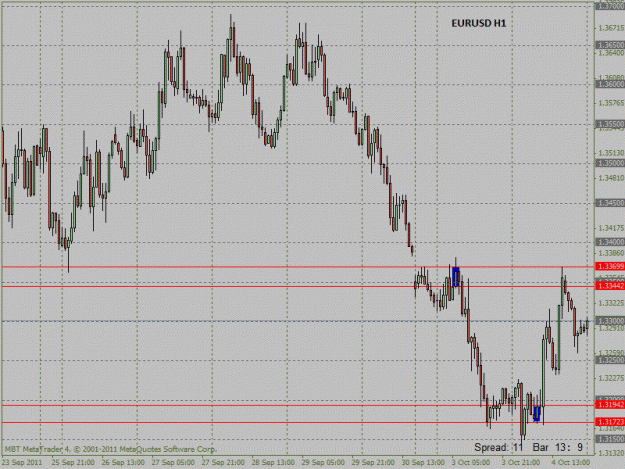Click the 1.33225 price axis label
Image resolution: width=625 pixels, height=469 pixels.
[x=611, y=303]
